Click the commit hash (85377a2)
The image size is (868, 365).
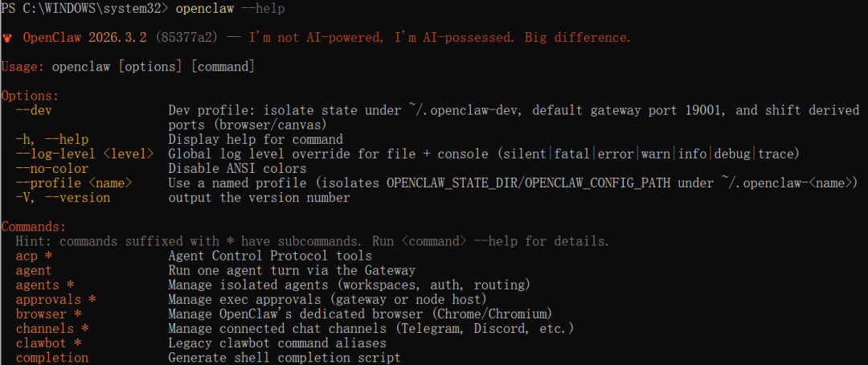click(x=186, y=38)
